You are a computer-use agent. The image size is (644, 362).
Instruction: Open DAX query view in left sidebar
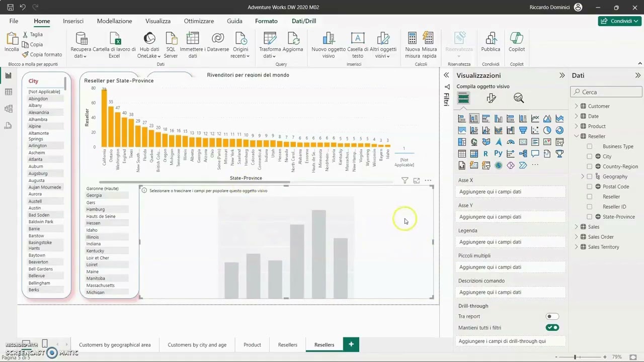(8, 125)
